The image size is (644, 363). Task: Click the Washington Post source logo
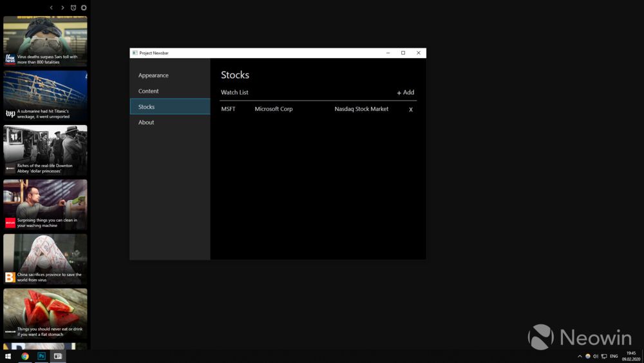pos(10,113)
